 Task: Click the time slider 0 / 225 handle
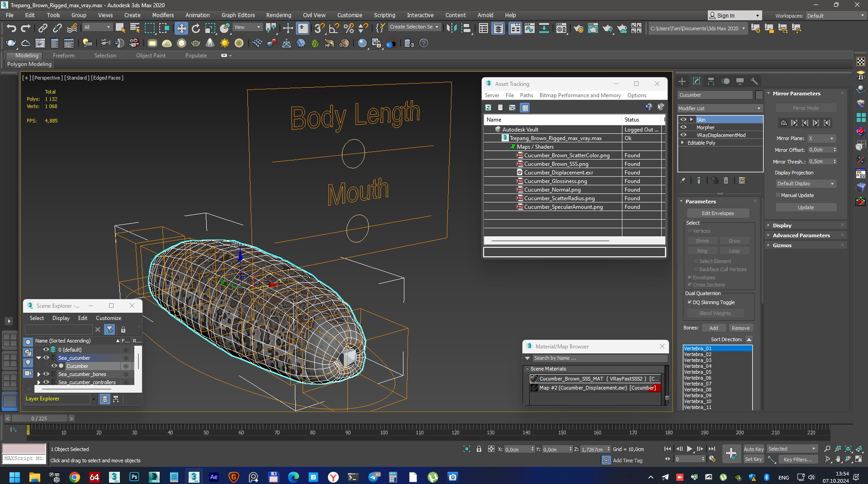(39, 418)
